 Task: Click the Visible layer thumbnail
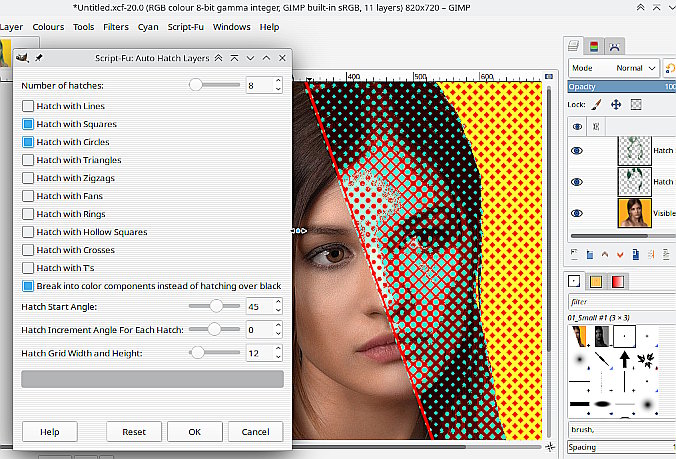[635, 212]
